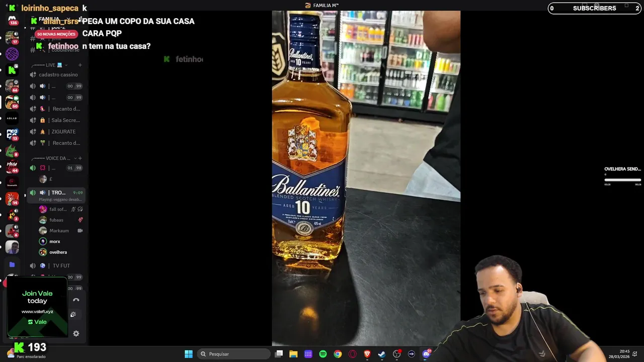Open Steam from the taskbar

pos(382,354)
